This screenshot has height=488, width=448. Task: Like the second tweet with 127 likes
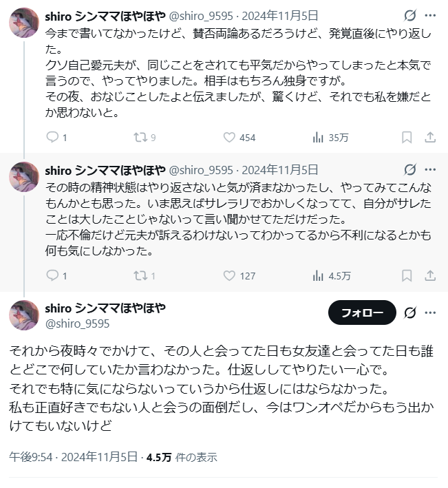[230, 275]
